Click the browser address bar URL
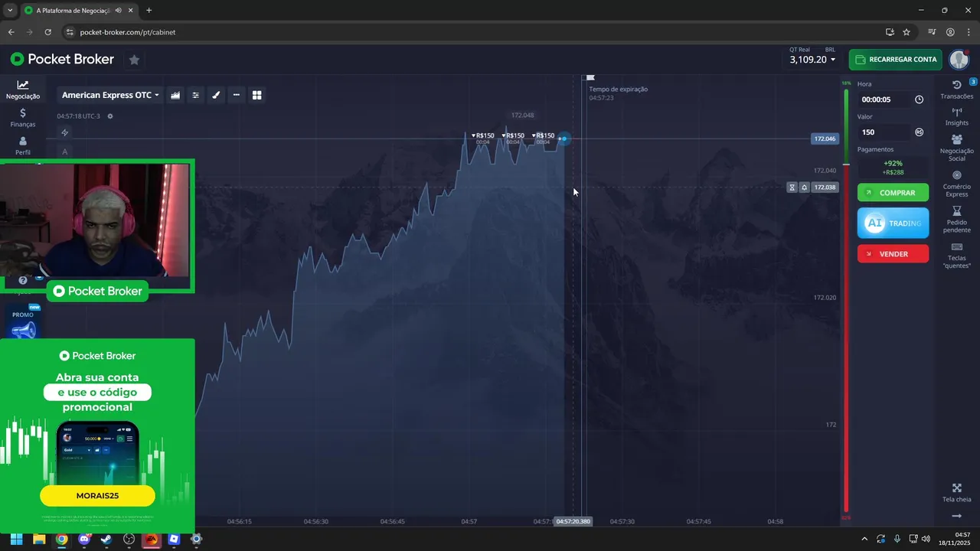Image resolution: width=980 pixels, height=551 pixels. point(128,32)
